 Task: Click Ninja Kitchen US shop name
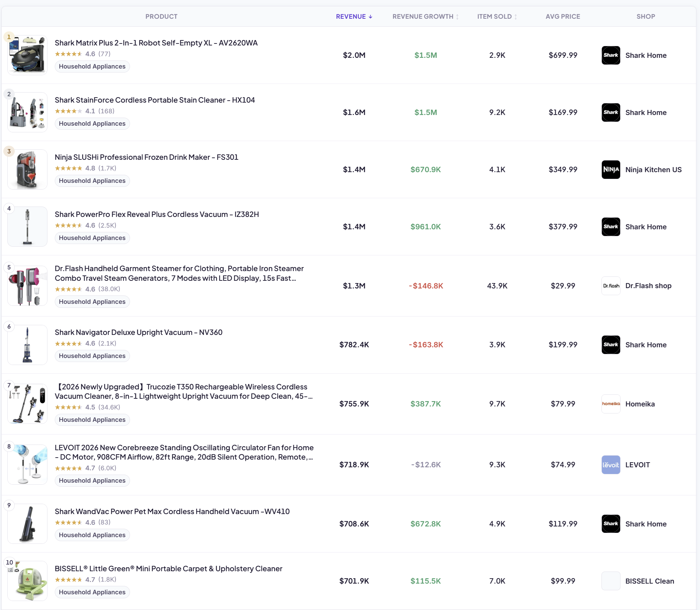(x=653, y=169)
